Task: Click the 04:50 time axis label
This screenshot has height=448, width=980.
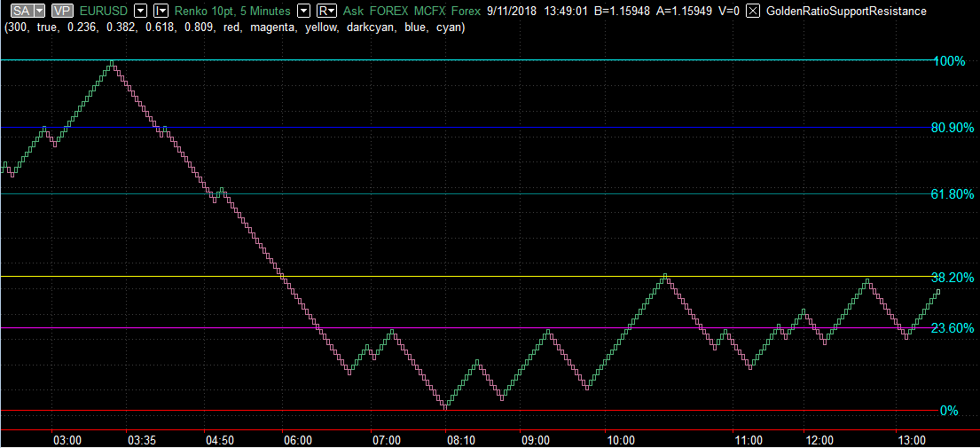Action: [220, 441]
